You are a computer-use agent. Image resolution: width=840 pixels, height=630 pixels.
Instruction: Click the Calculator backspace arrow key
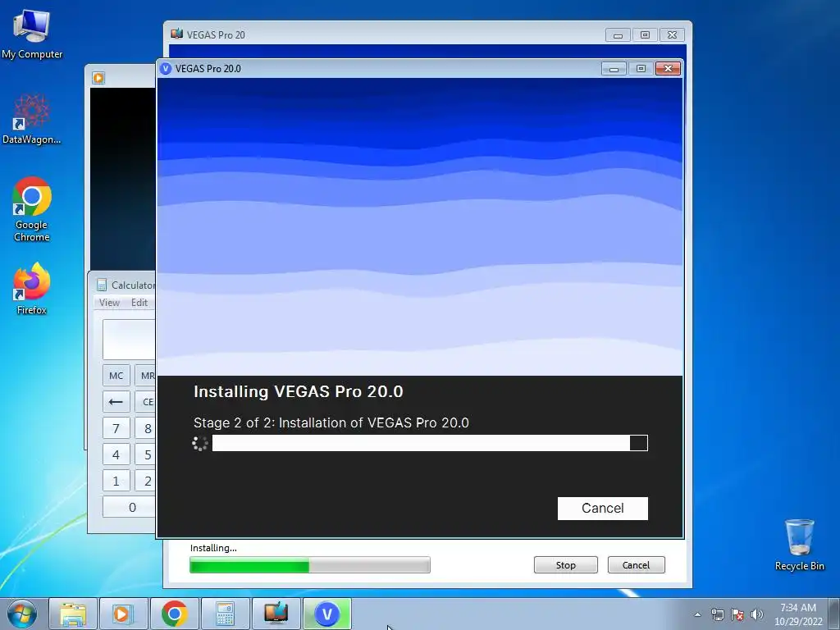point(116,402)
